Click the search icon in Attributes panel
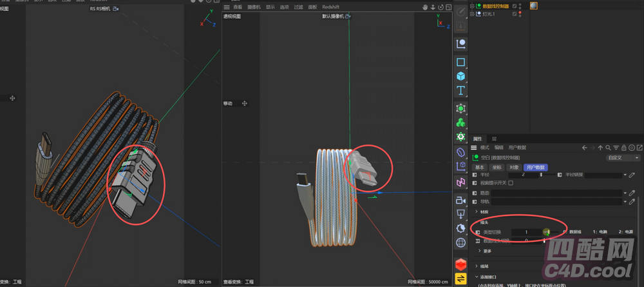Viewport: 644px width, 287px height. [x=609, y=148]
